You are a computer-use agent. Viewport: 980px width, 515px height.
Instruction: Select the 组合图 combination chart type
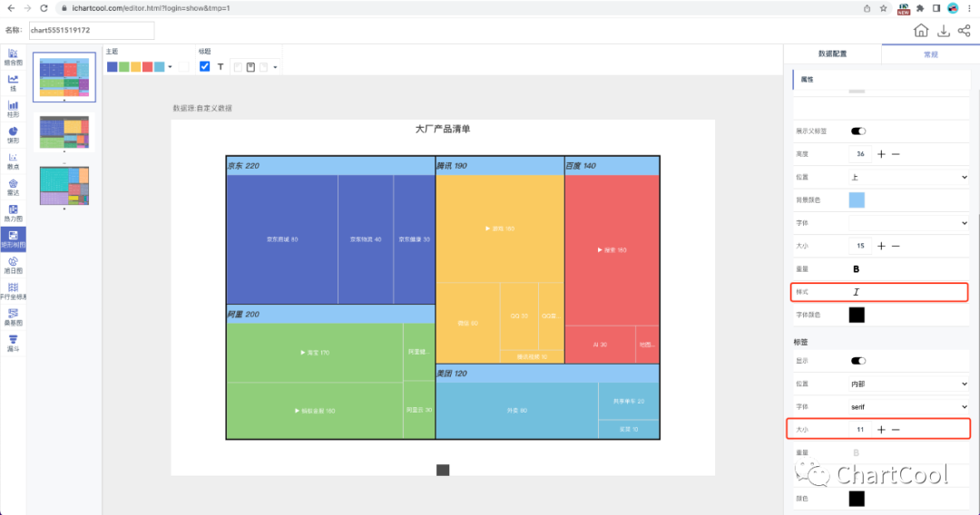tap(13, 57)
